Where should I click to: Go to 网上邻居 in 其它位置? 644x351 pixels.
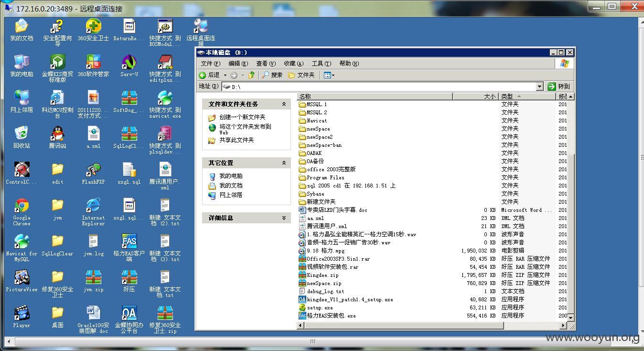tap(231, 195)
